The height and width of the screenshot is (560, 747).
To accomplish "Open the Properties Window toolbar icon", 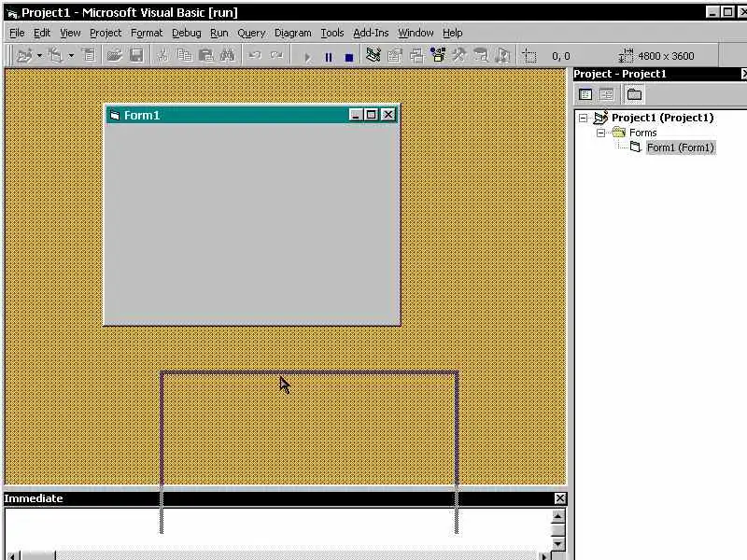I will pos(395,56).
